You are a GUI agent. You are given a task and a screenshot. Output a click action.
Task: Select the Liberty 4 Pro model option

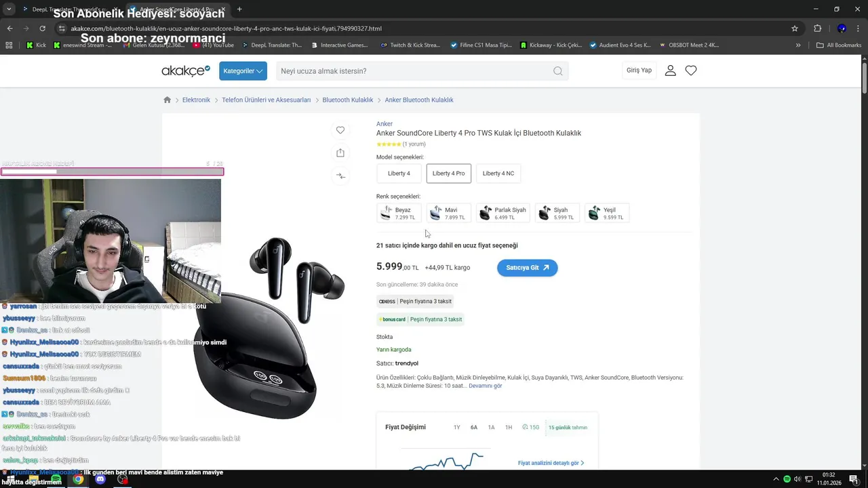449,174
